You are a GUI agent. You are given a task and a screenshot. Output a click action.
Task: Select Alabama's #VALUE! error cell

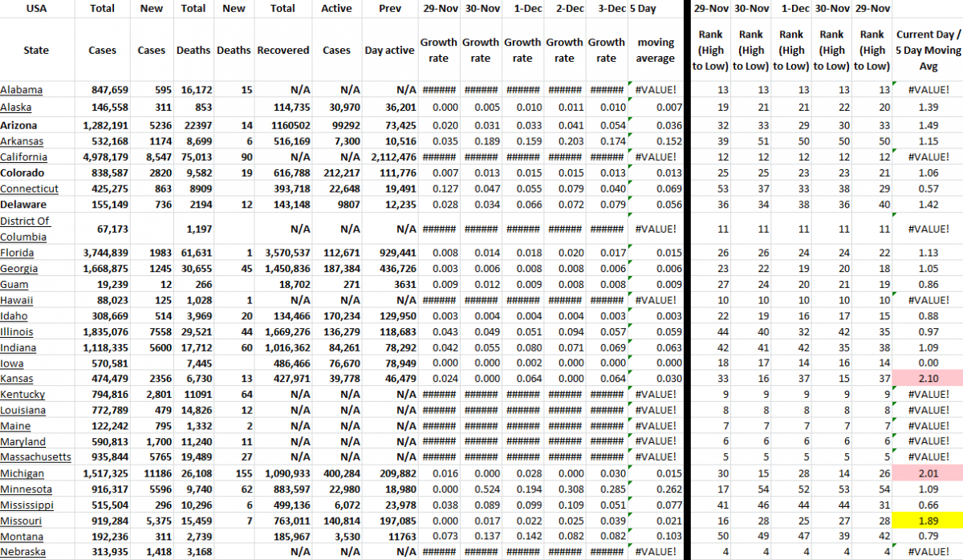coord(654,89)
